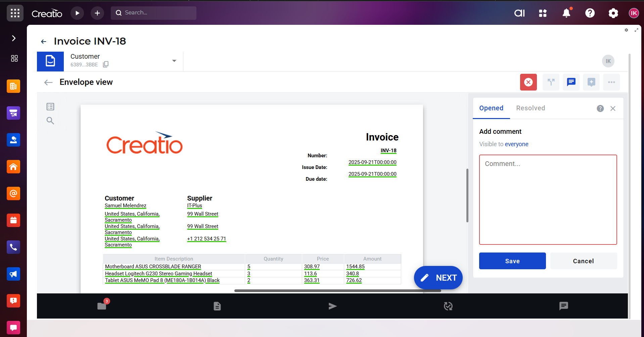Open the page list outline icon
Viewport: 644px width, 337px height.
(50, 107)
